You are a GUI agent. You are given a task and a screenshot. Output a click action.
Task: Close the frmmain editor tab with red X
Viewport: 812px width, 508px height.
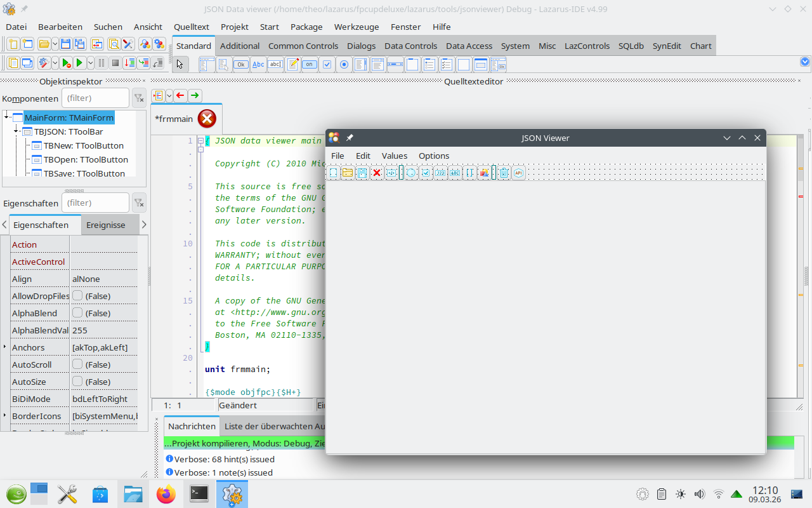point(207,119)
